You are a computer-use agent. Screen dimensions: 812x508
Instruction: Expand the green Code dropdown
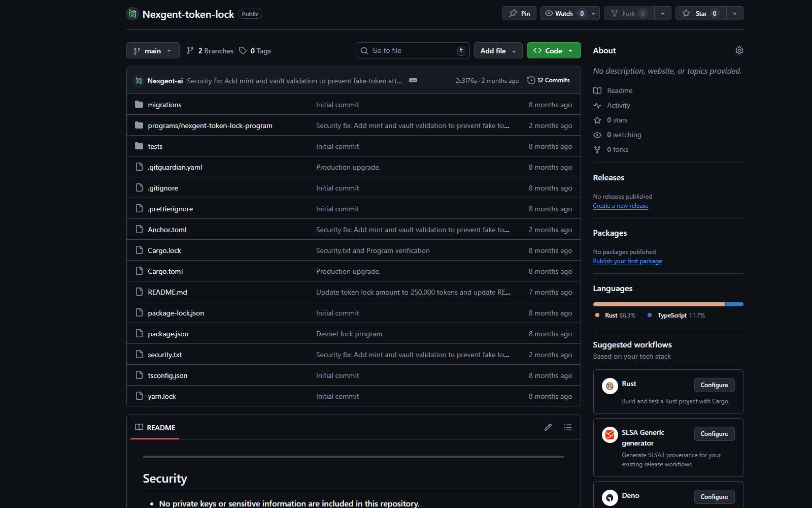tap(554, 51)
